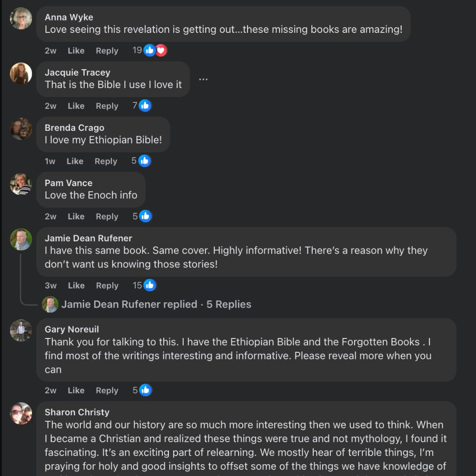Like Brenda Crago's comment
This screenshot has height=476, width=476.
(x=75, y=161)
